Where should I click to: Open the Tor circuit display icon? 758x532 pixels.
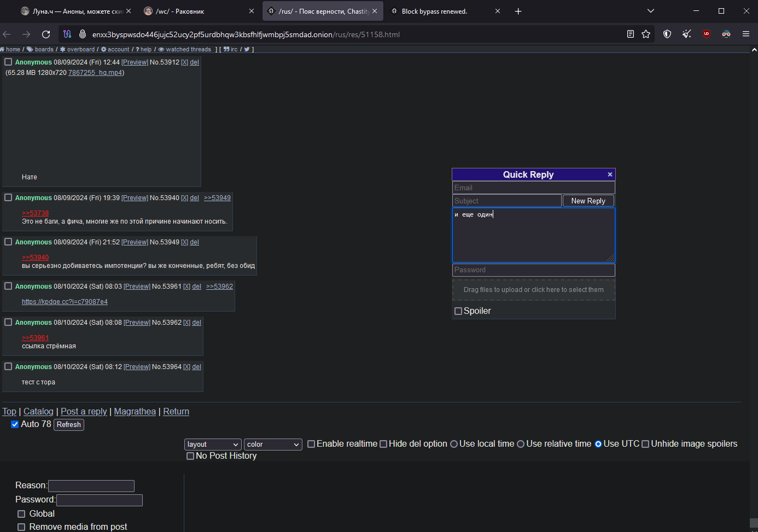pyautogui.click(x=67, y=34)
